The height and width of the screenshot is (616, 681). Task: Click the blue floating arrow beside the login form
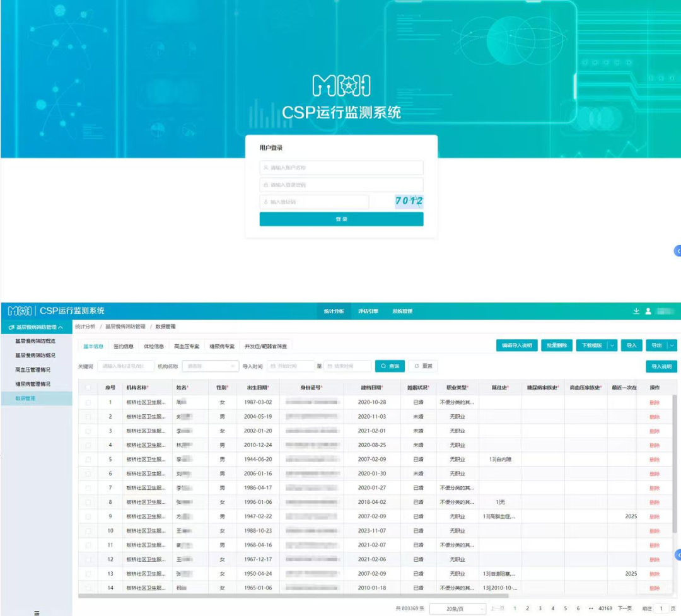678,251
